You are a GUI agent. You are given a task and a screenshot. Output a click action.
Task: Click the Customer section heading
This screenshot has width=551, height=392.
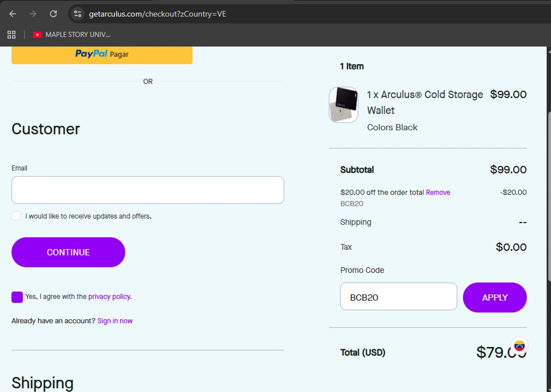(x=46, y=129)
